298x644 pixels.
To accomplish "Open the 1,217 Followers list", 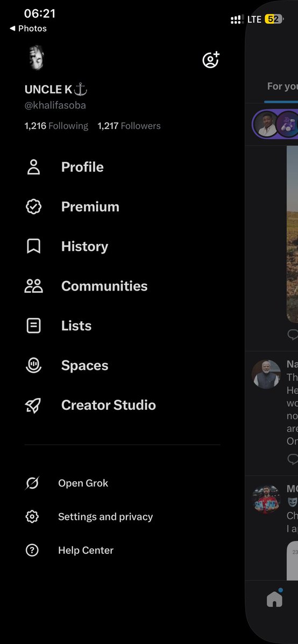I will (x=129, y=126).
